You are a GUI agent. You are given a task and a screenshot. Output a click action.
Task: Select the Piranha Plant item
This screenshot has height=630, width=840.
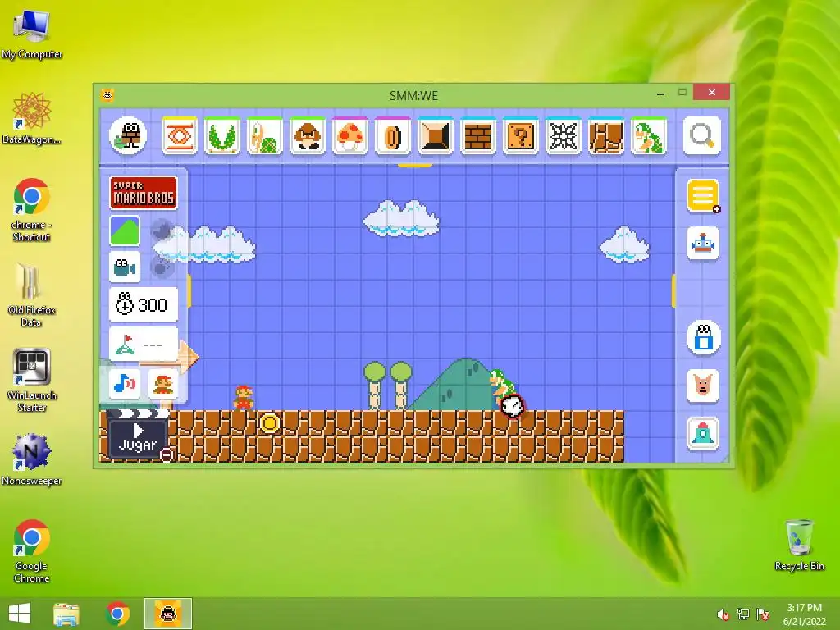pos(221,135)
